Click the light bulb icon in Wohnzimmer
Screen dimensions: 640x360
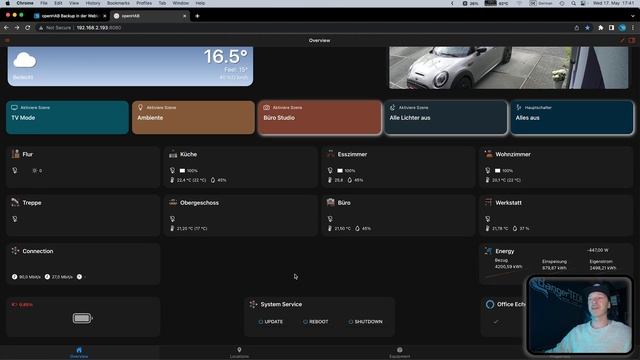coord(488,170)
